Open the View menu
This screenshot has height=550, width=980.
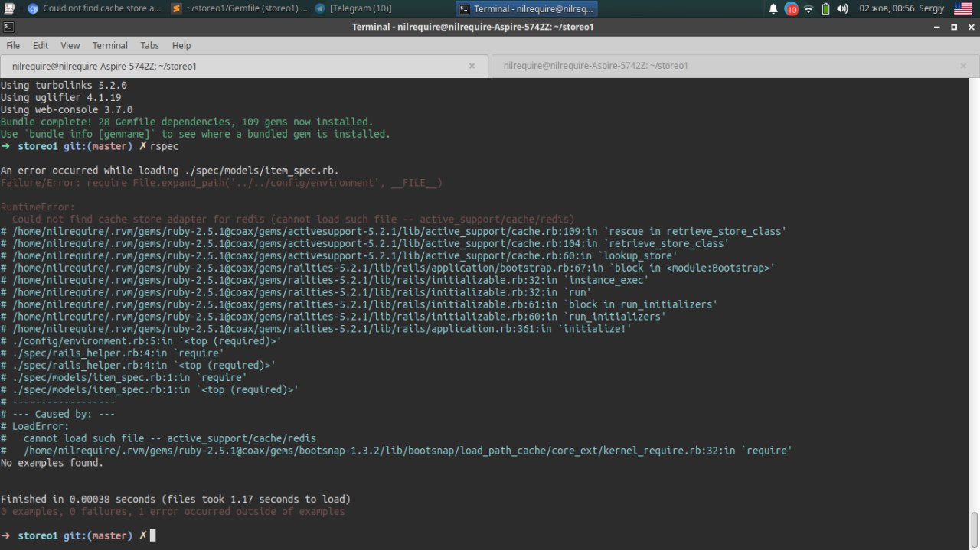pyautogui.click(x=70, y=46)
